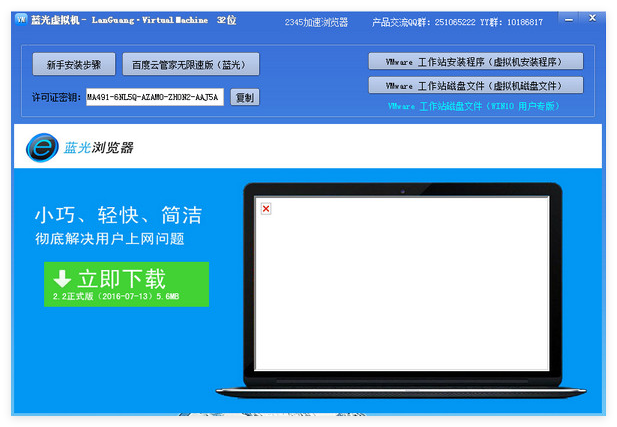Click the broken image icon on laptop screen
Image resolution: width=617 pixels, height=427 pixels.
click(x=266, y=208)
